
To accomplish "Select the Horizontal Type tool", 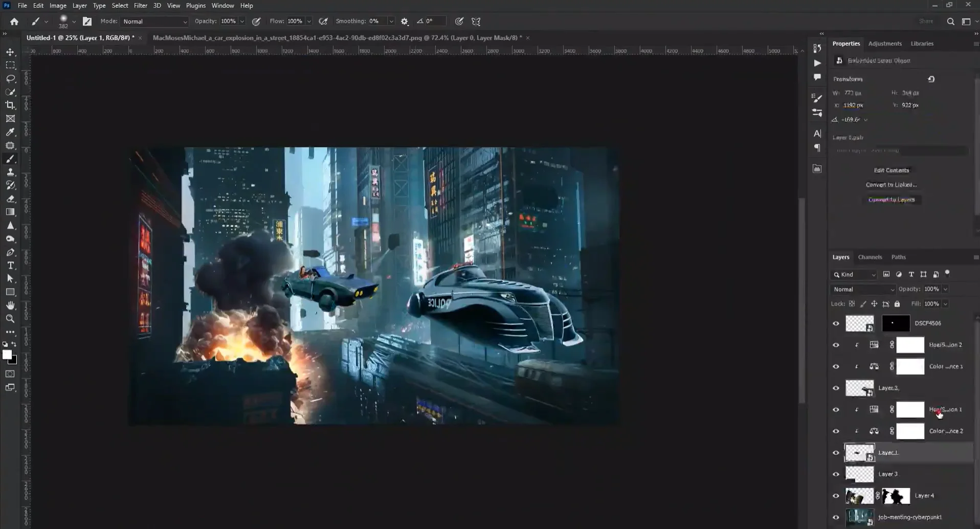I will (x=10, y=266).
